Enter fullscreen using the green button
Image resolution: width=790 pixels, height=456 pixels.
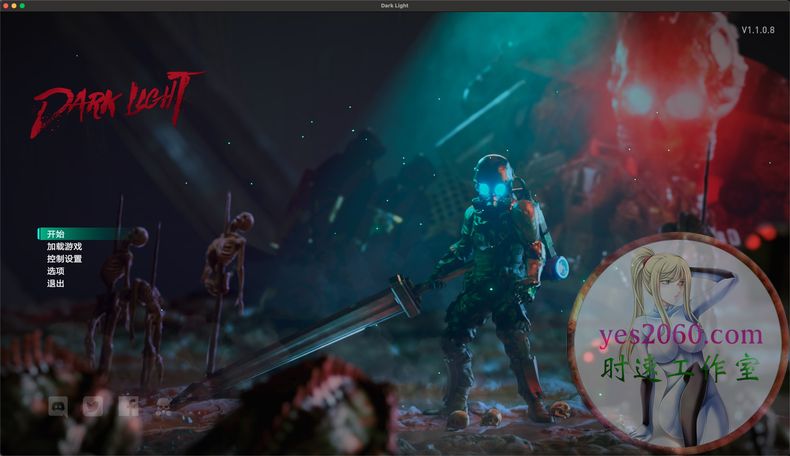(x=23, y=6)
